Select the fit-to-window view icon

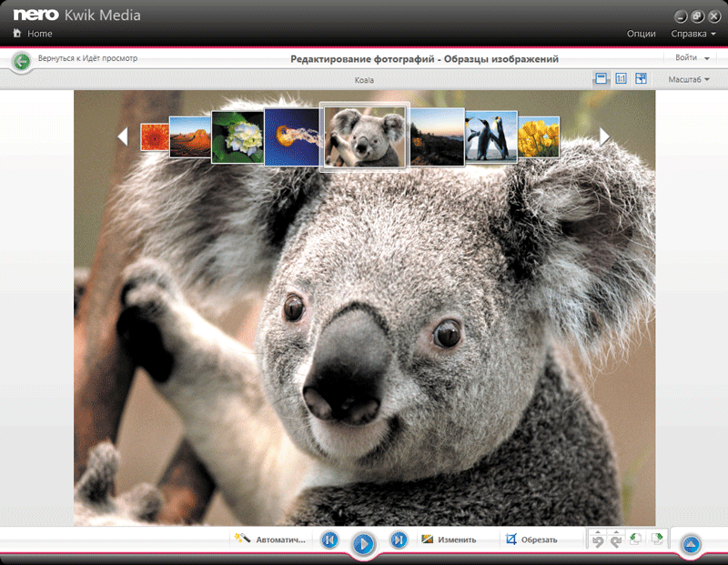[x=602, y=79]
